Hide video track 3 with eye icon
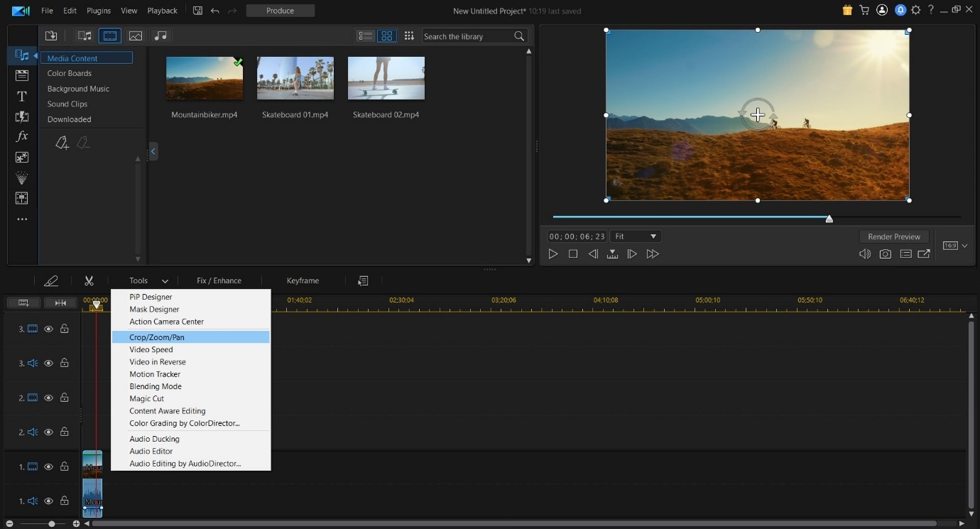980x529 pixels. [48, 329]
